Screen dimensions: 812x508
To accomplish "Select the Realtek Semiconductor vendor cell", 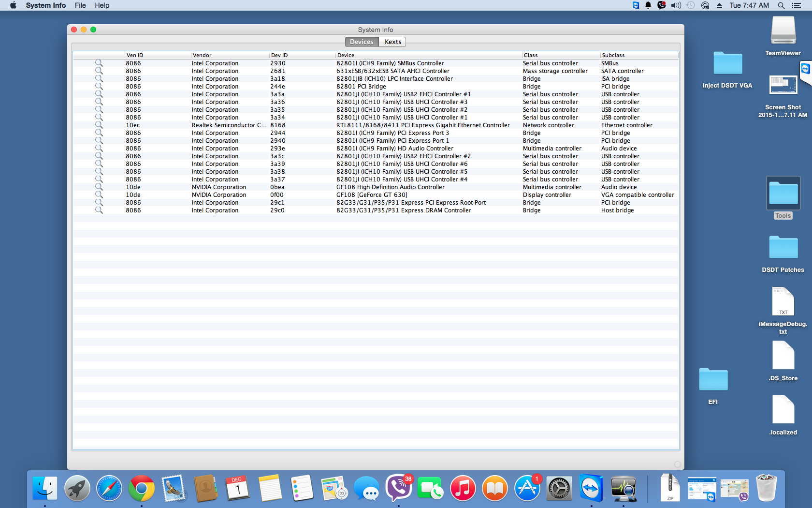I will pos(229,125).
